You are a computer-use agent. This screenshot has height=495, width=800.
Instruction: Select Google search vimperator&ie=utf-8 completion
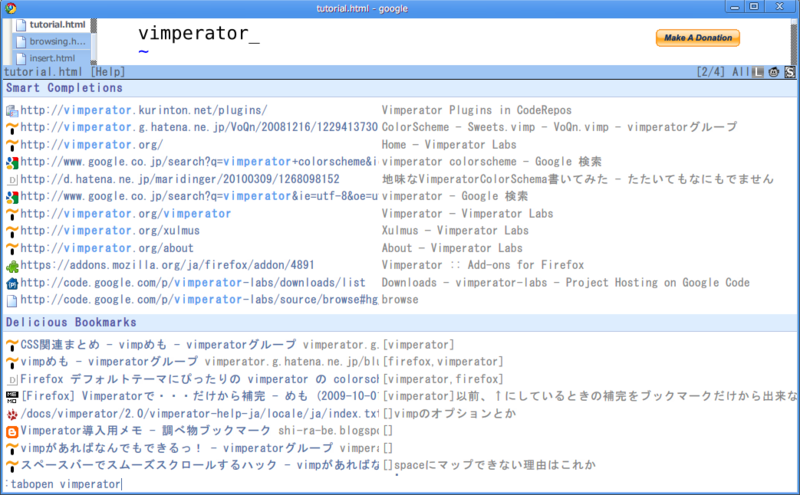click(x=400, y=196)
